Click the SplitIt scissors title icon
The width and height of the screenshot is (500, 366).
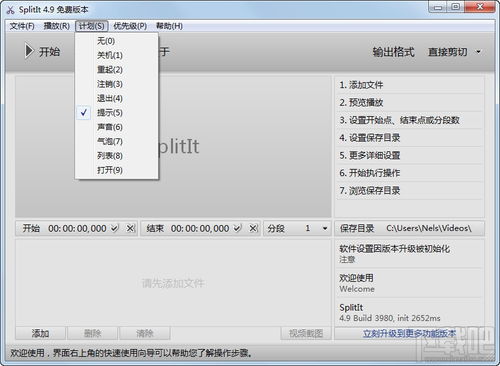click(10, 10)
